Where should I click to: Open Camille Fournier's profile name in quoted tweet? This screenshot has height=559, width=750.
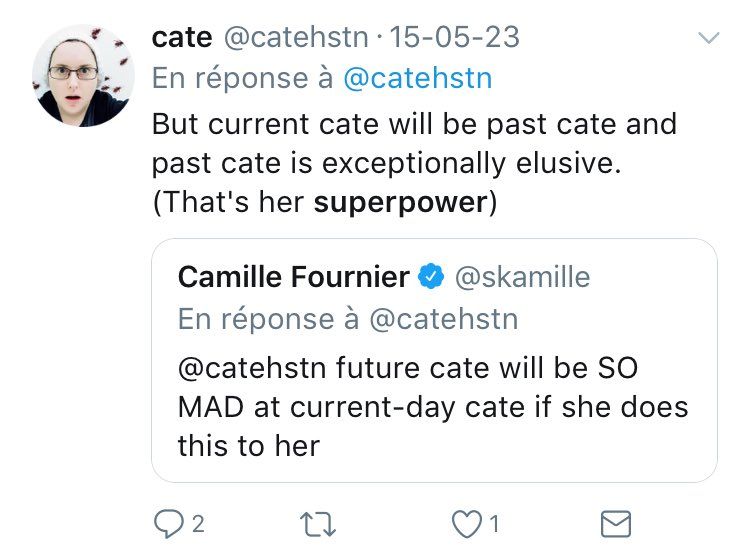[x=293, y=277]
